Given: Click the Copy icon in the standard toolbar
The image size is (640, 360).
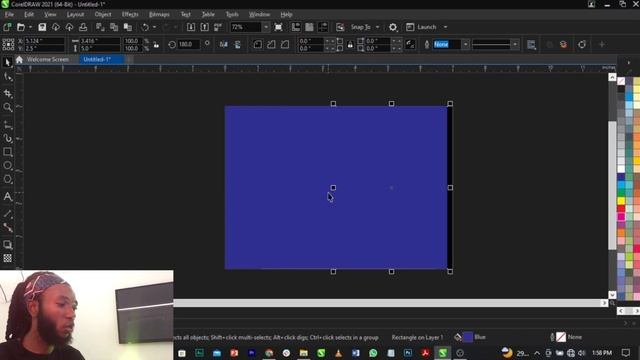Looking at the screenshot, I should [114, 27].
